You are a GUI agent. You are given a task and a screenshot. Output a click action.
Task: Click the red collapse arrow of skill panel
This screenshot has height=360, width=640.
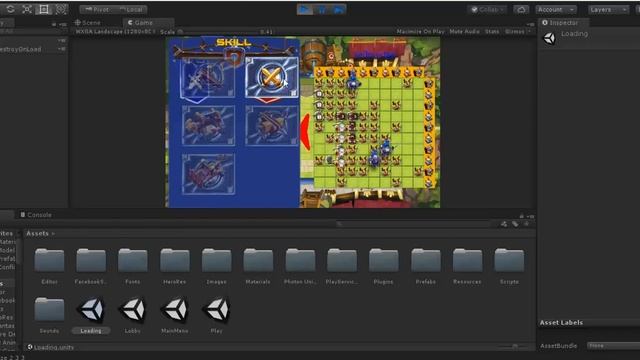(x=305, y=132)
